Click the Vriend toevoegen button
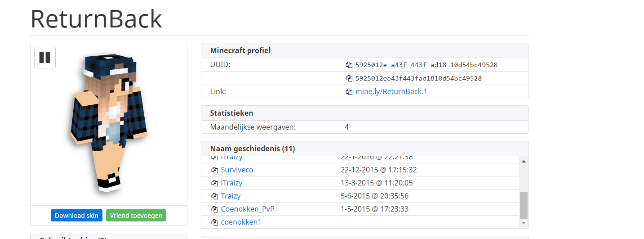 [x=136, y=216]
